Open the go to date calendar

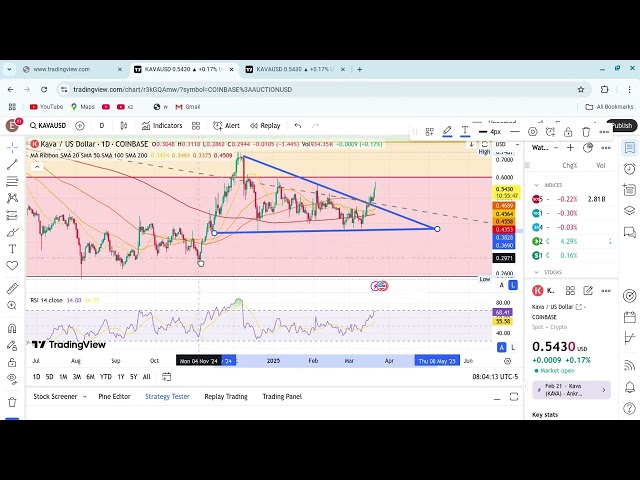[x=166, y=377]
